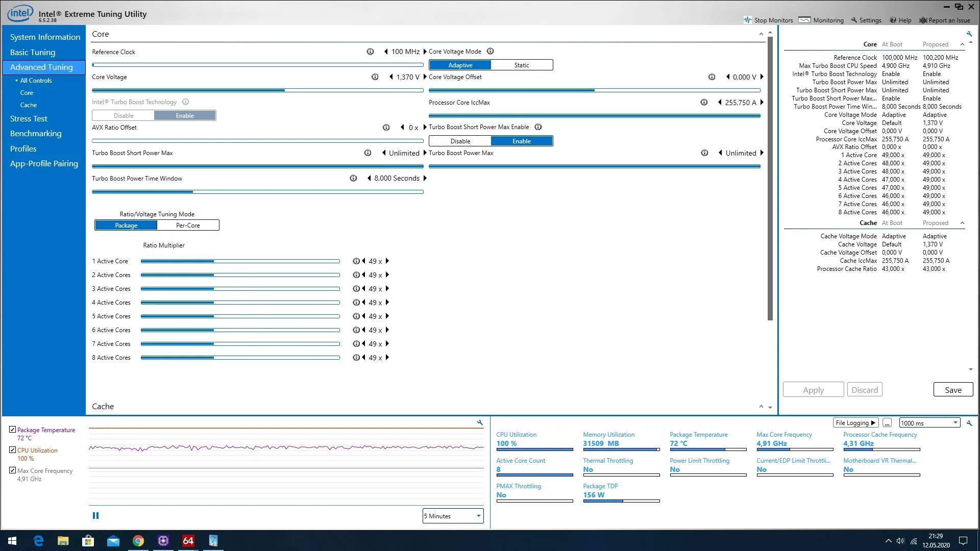Image resolution: width=980 pixels, height=551 pixels.
Task: Pause the monitoring graph
Action: [95, 515]
